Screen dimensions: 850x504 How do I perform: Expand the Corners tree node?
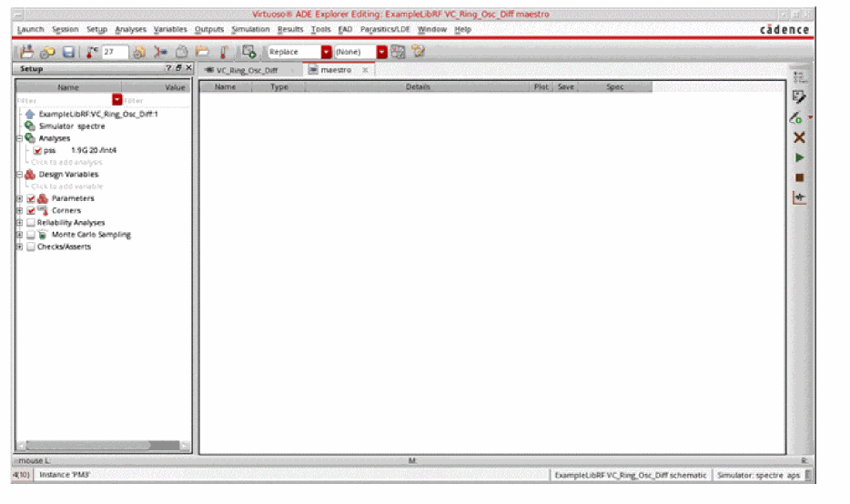[x=19, y=210]
